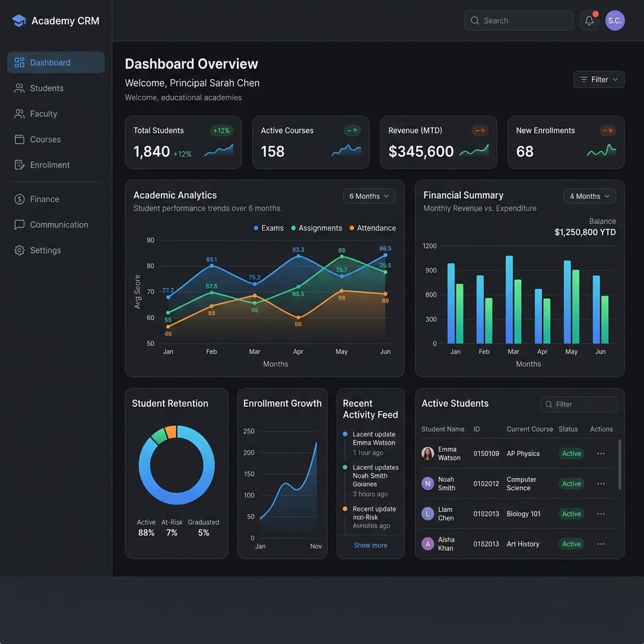Click the New Enrollments trend badge

pyautogui.click(x=608, y=131)
